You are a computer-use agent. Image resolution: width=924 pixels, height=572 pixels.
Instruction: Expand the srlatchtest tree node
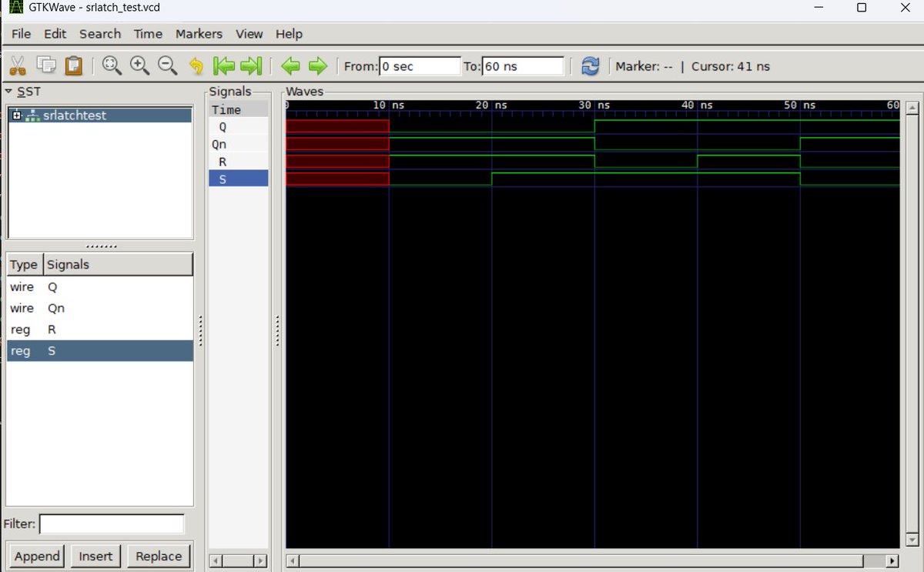(16, 115)
